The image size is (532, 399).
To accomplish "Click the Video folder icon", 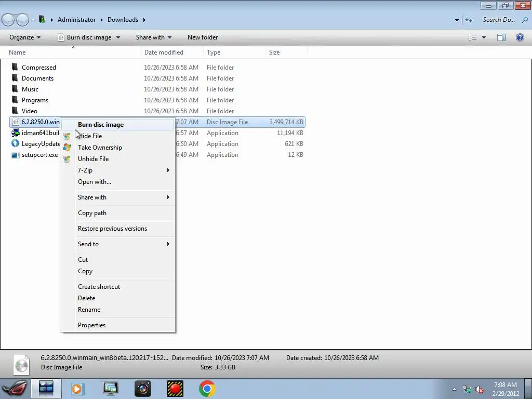I will pyautogui.click(x=15, y=110).
